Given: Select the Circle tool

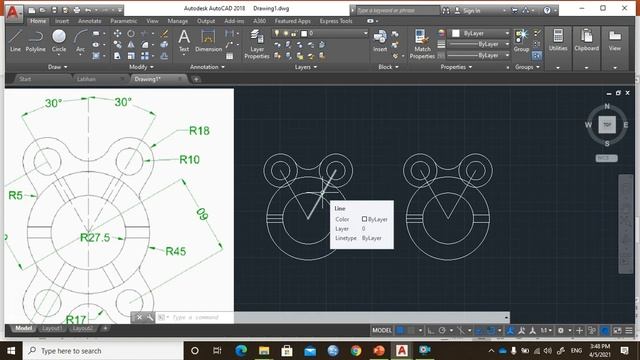Looking at the screenshot, I should coord(59,41).
